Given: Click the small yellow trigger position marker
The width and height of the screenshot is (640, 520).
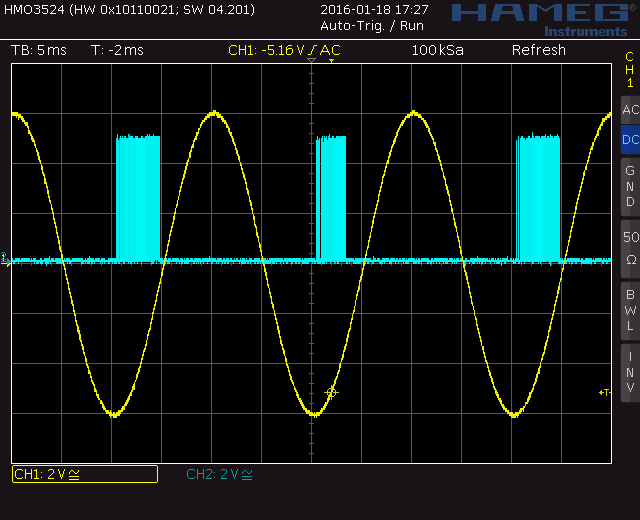Looking at the screenshot, I should click(x=331, y=61).
